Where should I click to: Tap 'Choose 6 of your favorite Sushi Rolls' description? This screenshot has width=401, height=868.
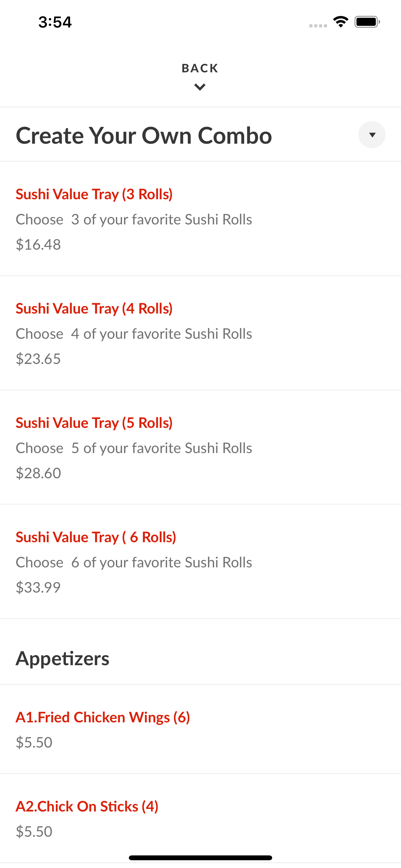(x=134, y=563)
